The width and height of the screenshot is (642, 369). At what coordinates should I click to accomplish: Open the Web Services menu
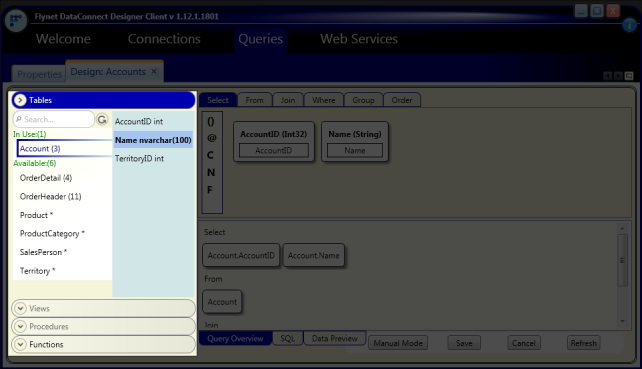[x=359, y=39]
